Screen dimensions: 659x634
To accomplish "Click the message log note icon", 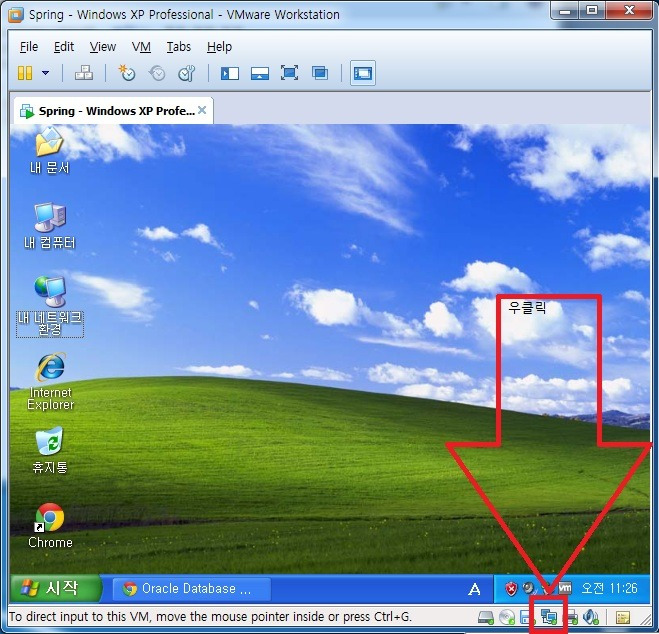I will point(622,617).
